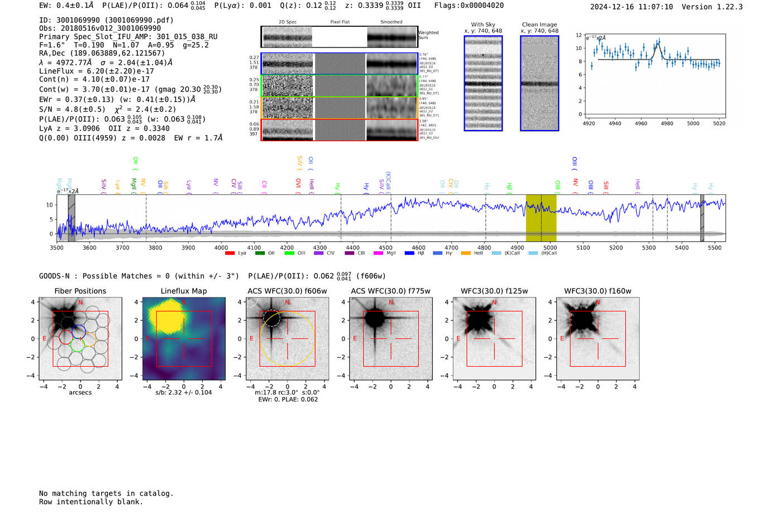Open the WFC3 f160w cutout image

pos(598,338)
